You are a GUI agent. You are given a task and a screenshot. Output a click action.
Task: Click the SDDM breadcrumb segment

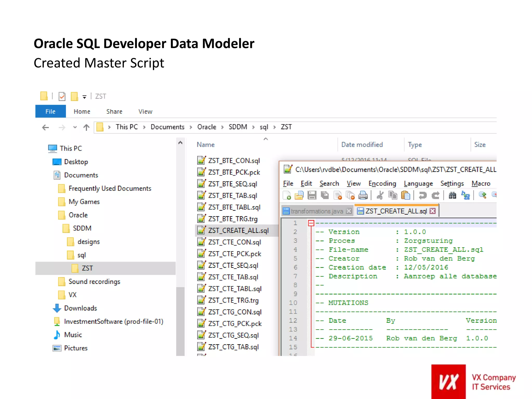(x=238, y=127)
